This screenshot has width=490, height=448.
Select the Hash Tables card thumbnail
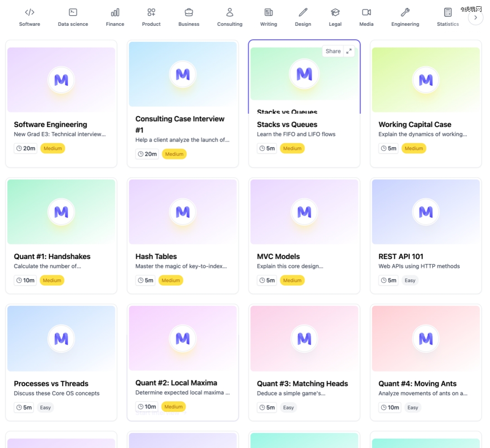pos(183,212)
